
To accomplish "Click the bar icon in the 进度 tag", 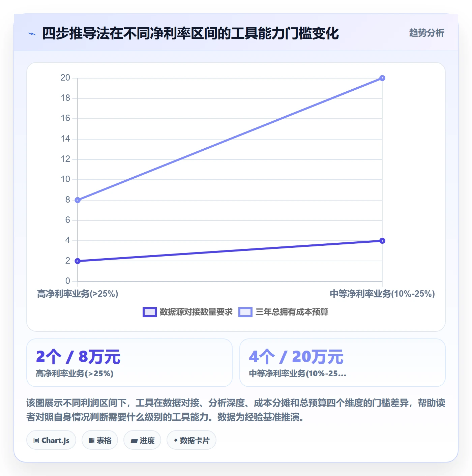I will [x=134, y=441].
